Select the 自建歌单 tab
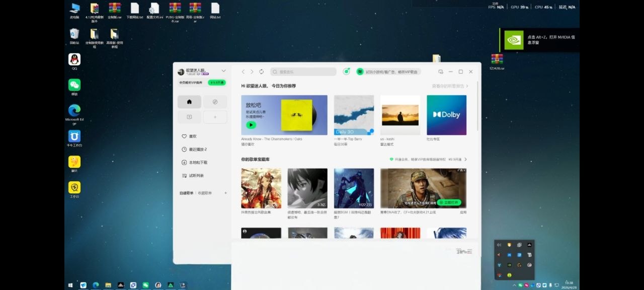This screenshot has width=644, height=290. pos(186,193)
